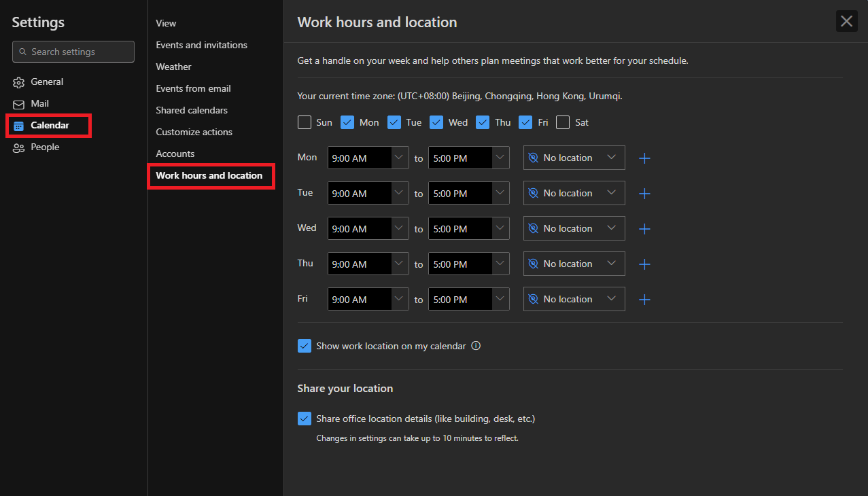Add another time slot for Monday with plus
The image size is (868, 496).
[x=644, y=158]
